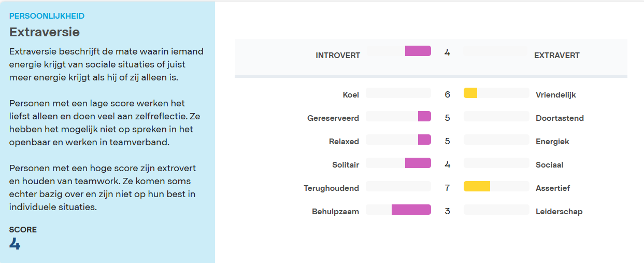Click the pink bar beside Behulpzaam
Screen dimensions: 644x263
coord(411,210)
